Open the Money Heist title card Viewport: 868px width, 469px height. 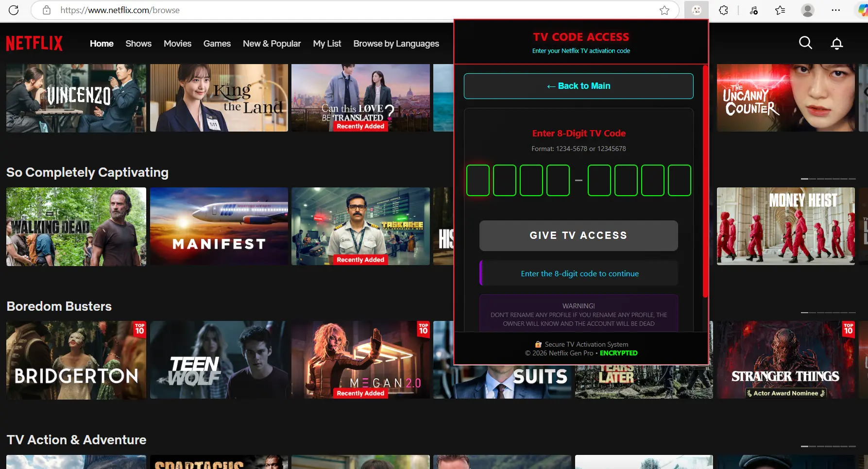[x=786, y=227]
